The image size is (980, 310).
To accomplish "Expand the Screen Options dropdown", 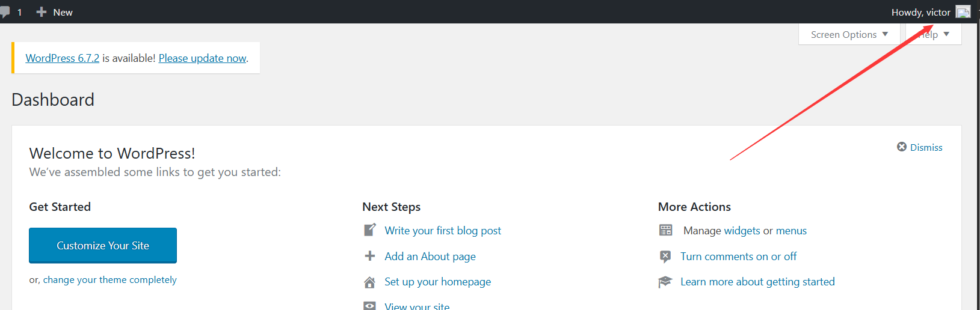I will (849, 34).
